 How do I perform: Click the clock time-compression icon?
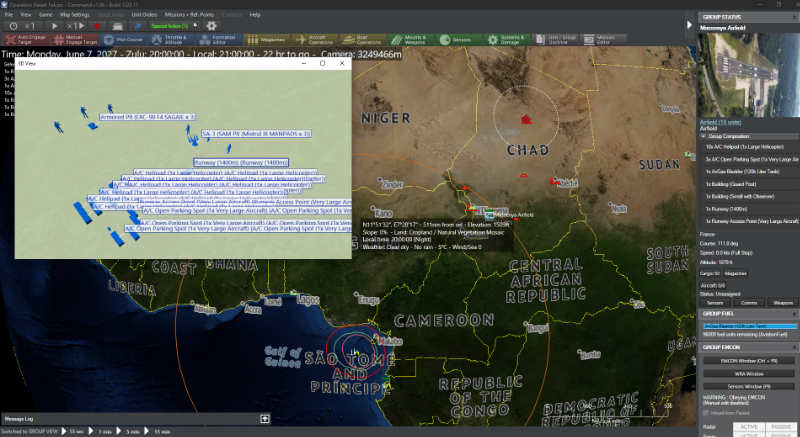(13, 26)
